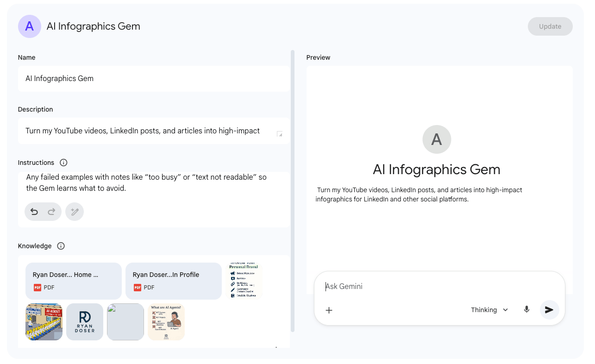Screen dimensions: 595x364
Task: Open the Ryan Doser In Profile PDF
Action: point(174,281)
